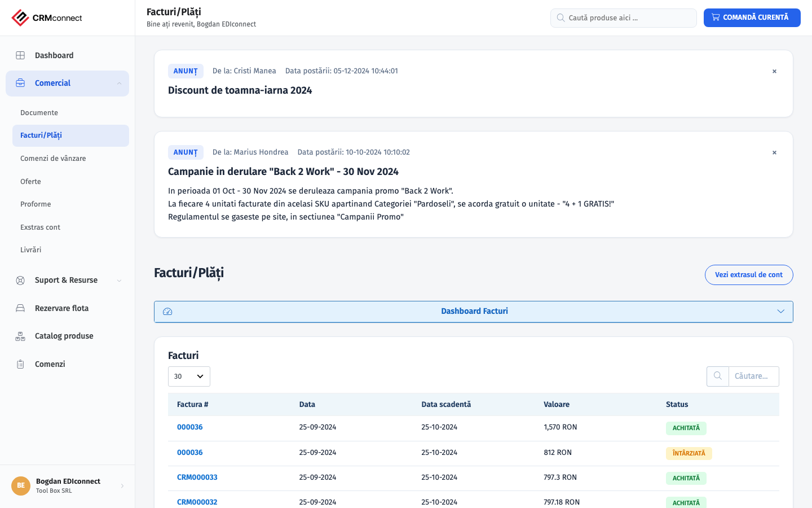
Task: Open Livrări in the sidebar
Action: pos(70,250)
